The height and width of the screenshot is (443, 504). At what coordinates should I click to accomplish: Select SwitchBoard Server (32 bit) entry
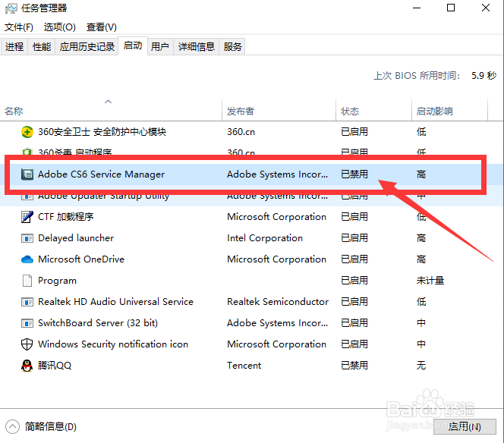point(98,323)
